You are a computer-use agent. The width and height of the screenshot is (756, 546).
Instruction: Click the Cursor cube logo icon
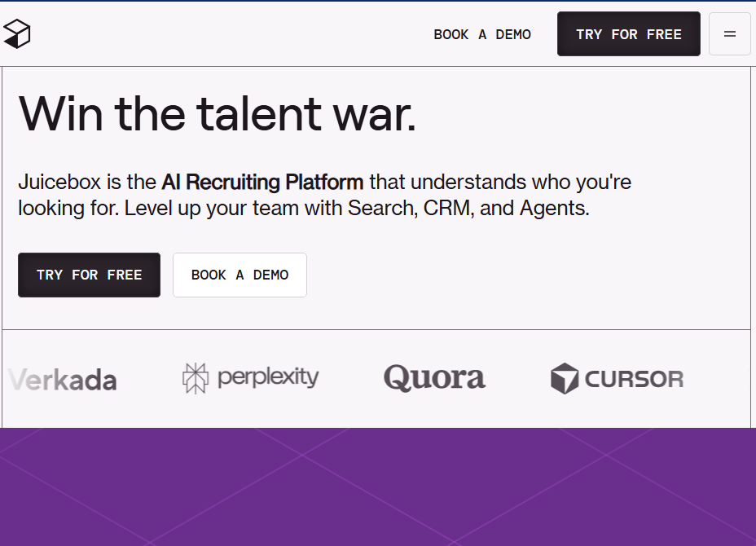pyautogui.click(x=564, y=379)
